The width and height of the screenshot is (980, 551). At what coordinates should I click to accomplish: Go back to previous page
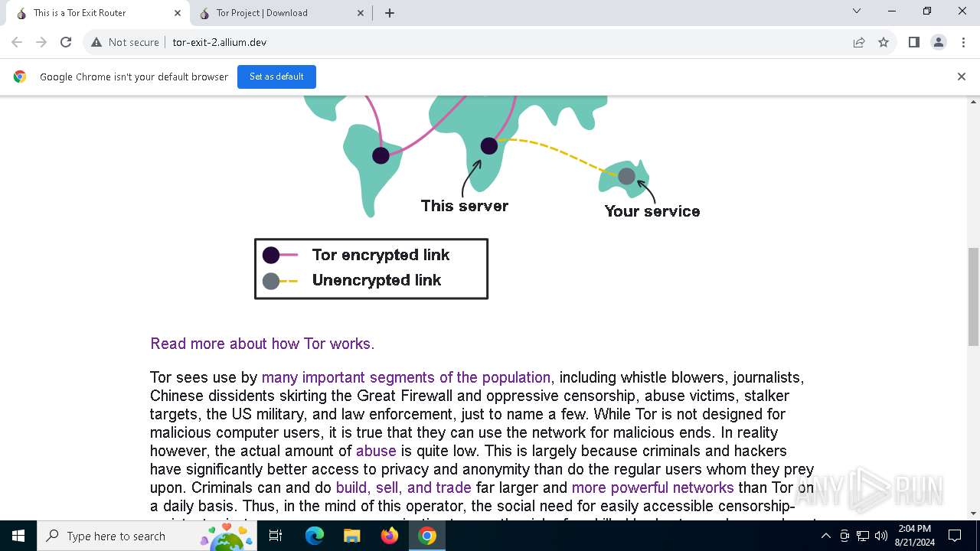click(17, 42)
